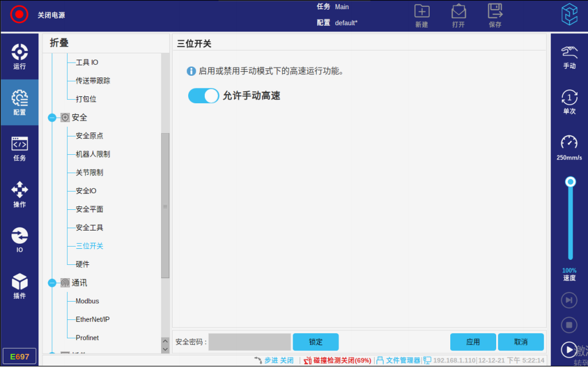The width and height of the screenshot is (588, 367).
Task: Click the 锁定 (Lock) button
Action: [316, 342]
